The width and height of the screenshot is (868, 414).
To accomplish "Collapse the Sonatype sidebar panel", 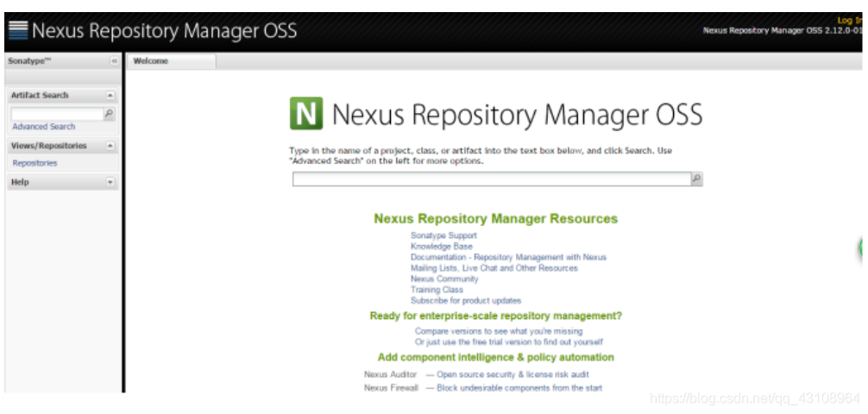I will coord(114,61).
